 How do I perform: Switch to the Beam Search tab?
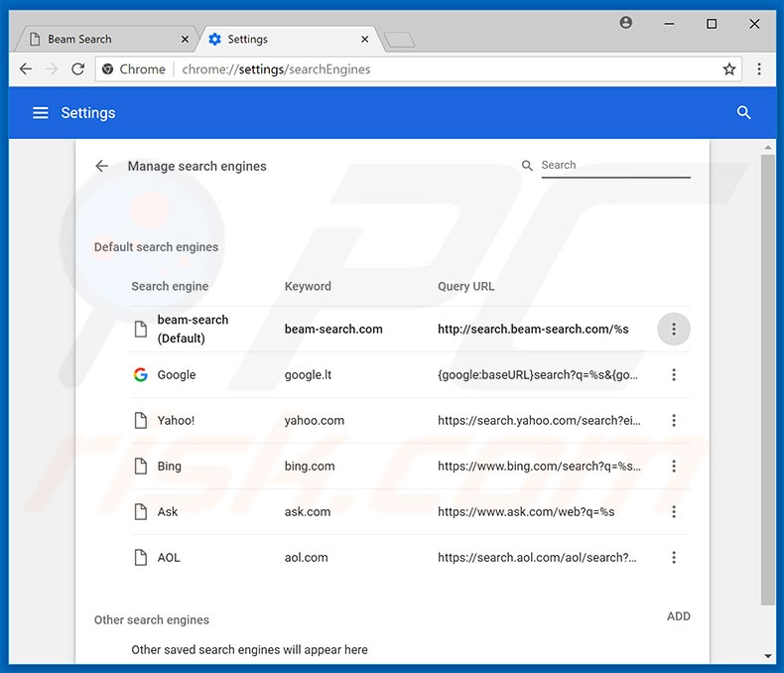pyautogui.click(x=105, y=39)
